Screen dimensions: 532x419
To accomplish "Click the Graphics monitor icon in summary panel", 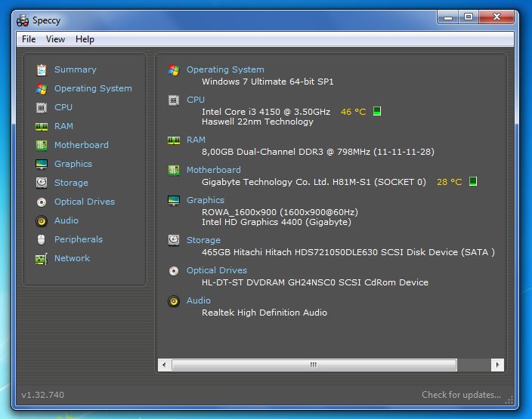I will 174,201.
